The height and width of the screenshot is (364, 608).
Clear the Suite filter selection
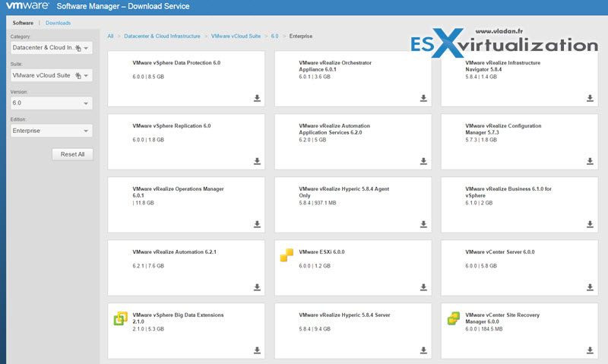point(78,75)
